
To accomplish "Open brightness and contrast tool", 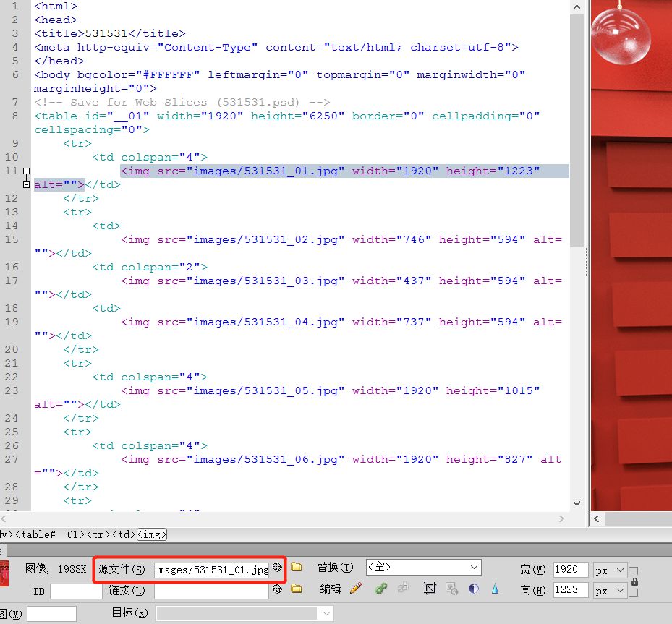I will pyautogui.click(x=474, y=589).
